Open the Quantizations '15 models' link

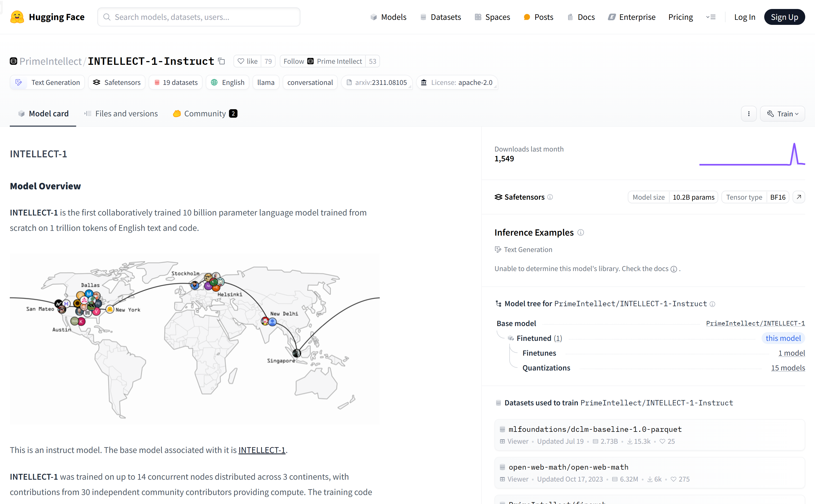[x=788, y=368]
